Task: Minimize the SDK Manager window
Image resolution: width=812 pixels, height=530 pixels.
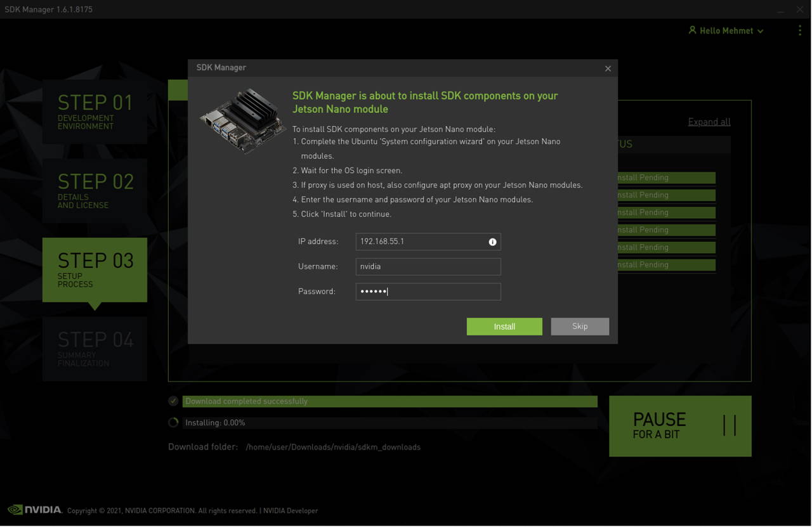Action: point(780,10)
